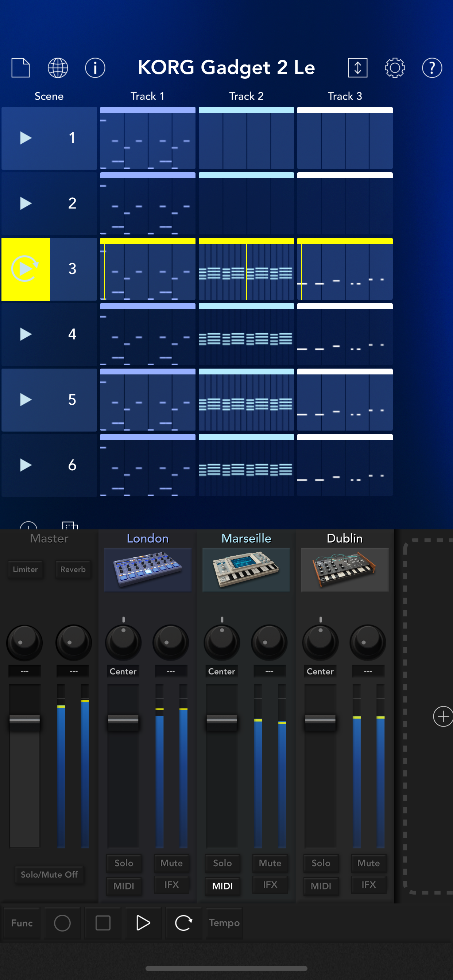Open the Track 1 clip in scene 1
Viewport: 453px width, 980px height.
coord(148,138)
